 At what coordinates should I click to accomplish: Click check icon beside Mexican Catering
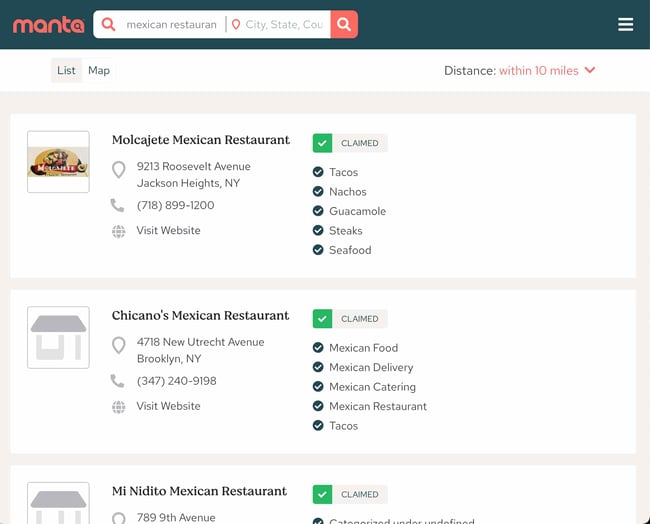(318, 386)
